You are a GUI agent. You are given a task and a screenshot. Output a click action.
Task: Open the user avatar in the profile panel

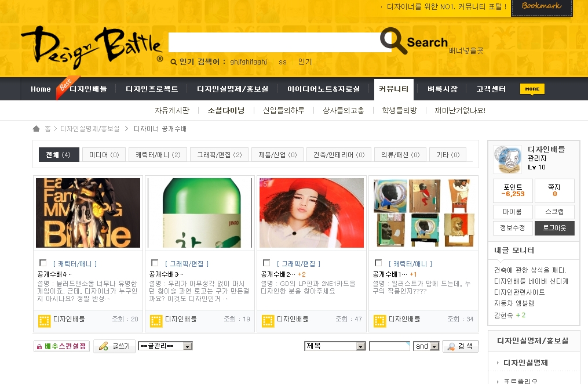[x=507, y=159]
